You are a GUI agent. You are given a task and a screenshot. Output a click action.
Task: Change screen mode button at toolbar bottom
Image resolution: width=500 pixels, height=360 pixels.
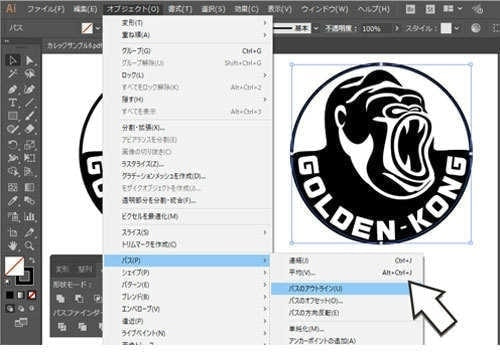[x=21, y=322]
